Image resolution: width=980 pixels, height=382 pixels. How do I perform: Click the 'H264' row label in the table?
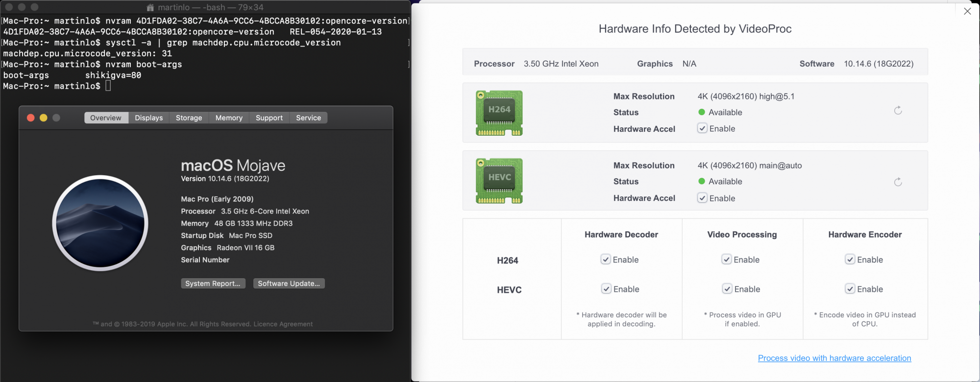coord(508,261)
